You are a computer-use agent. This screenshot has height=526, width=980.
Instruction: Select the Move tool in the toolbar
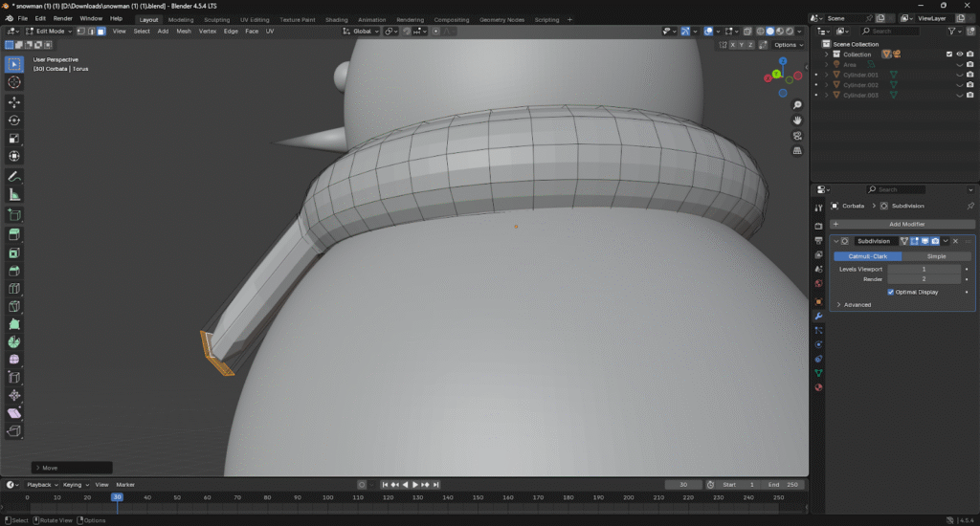coord(14,101)
